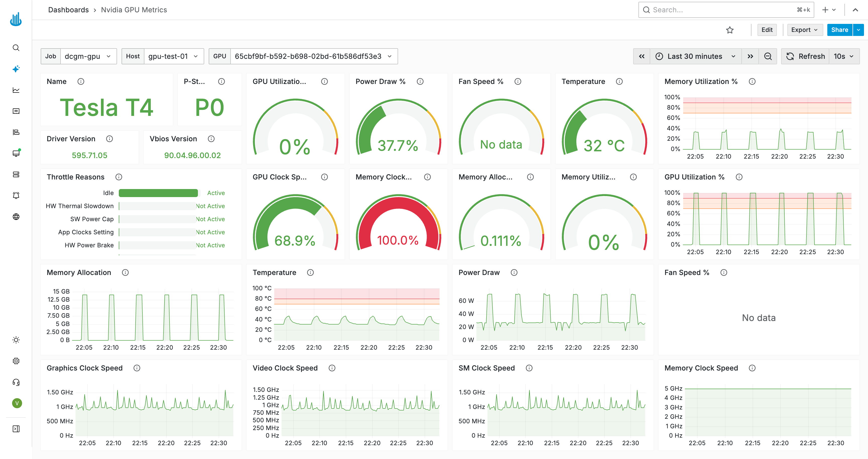Open the Share dropdown arrow
The height and width of the screenshot is (459, 868).
[858, 30]
